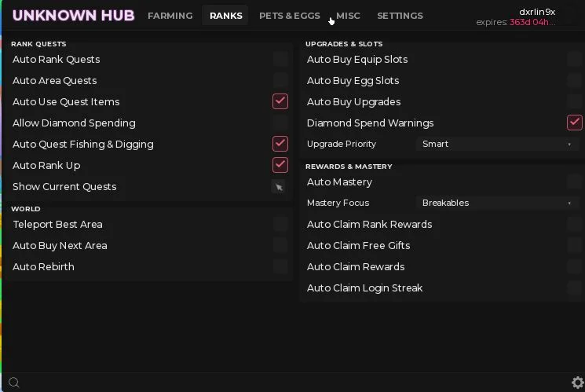Open the settings gear icon in bottom corner
The image size is (585, 392).
click(577, 383)
